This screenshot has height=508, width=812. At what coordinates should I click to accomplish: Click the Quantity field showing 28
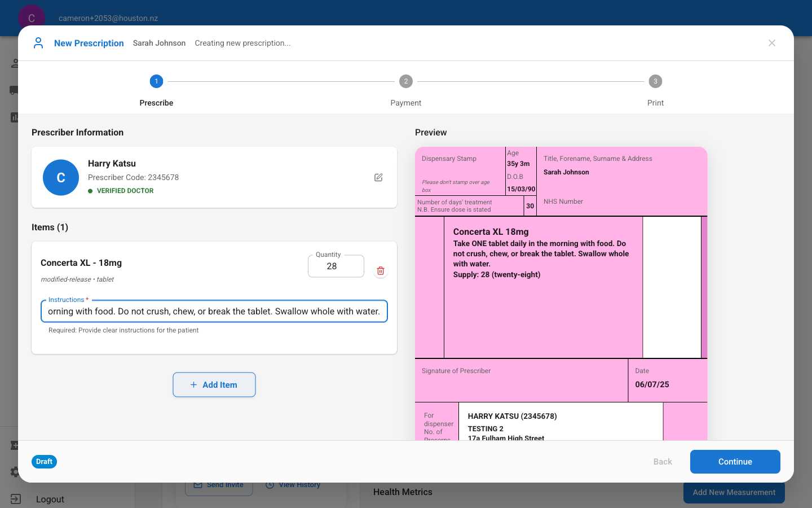pyautogui.click(x=336, y=266)
